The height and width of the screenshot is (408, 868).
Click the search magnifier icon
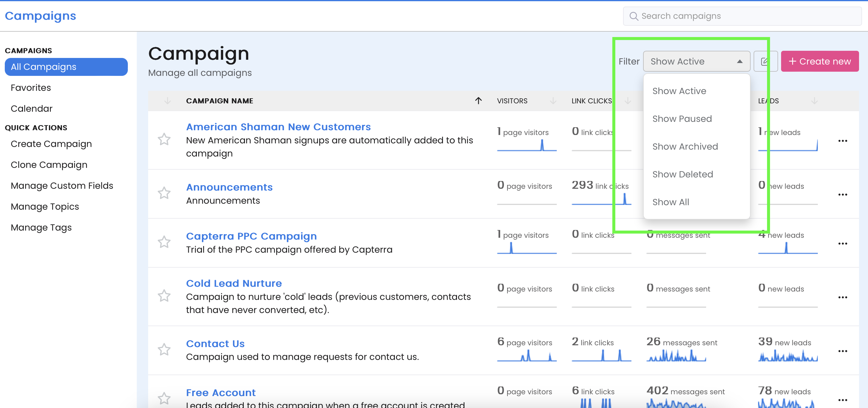pyautogui.click(x=634, y=16)
